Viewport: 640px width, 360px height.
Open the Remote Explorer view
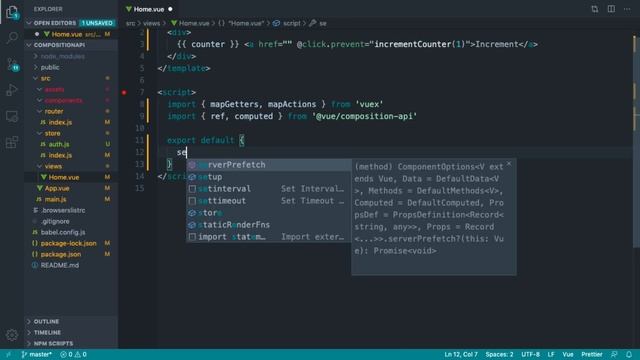pyautogui.click(x=12, y=116)
